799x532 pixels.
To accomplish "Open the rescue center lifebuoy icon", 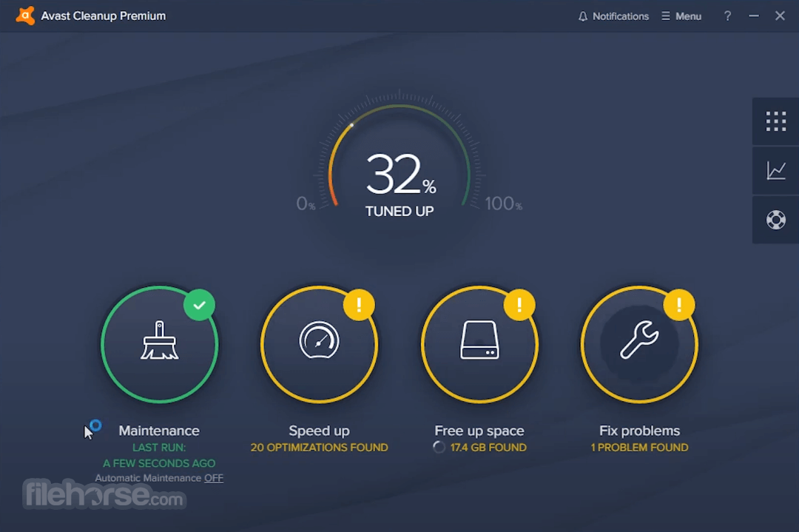I will coord(775,220).
